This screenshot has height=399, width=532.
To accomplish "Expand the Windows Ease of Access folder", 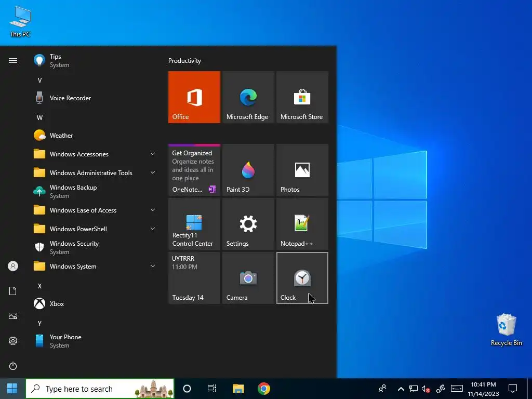I will coord(95,210).
